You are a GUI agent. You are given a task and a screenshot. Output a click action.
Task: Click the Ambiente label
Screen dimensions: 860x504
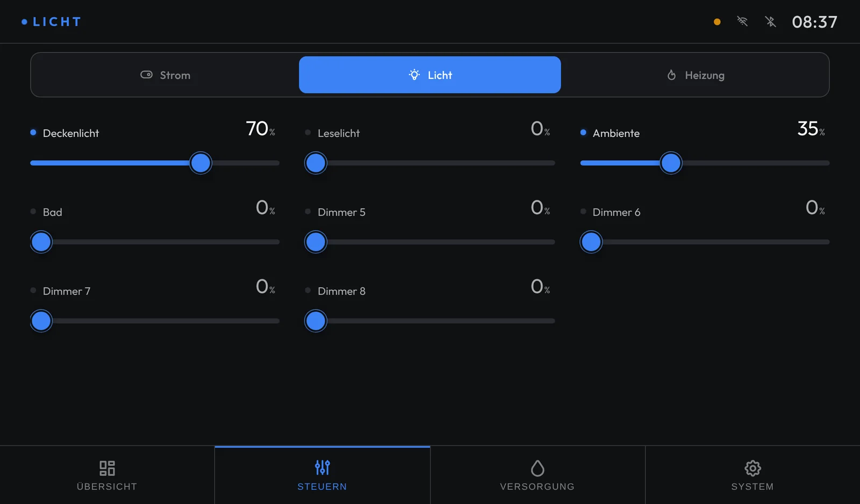pyautogui.click(x=616, y=133)
